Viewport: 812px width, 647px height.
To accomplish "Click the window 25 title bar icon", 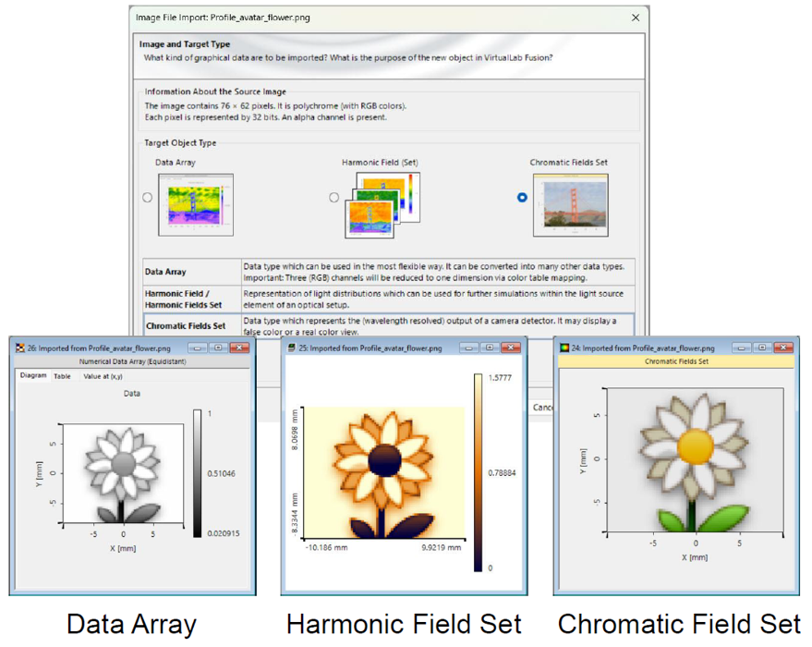I will click(292, 348).
